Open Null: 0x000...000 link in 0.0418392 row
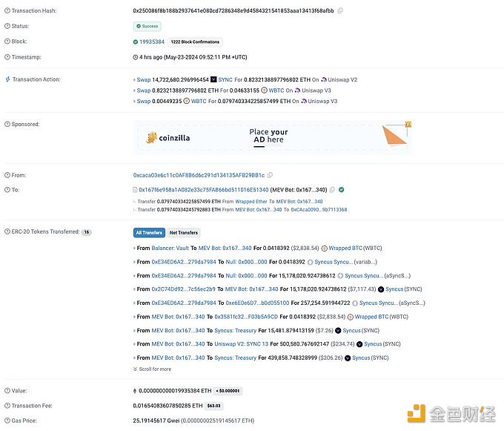The image size is (504, 431). [246, 262]
